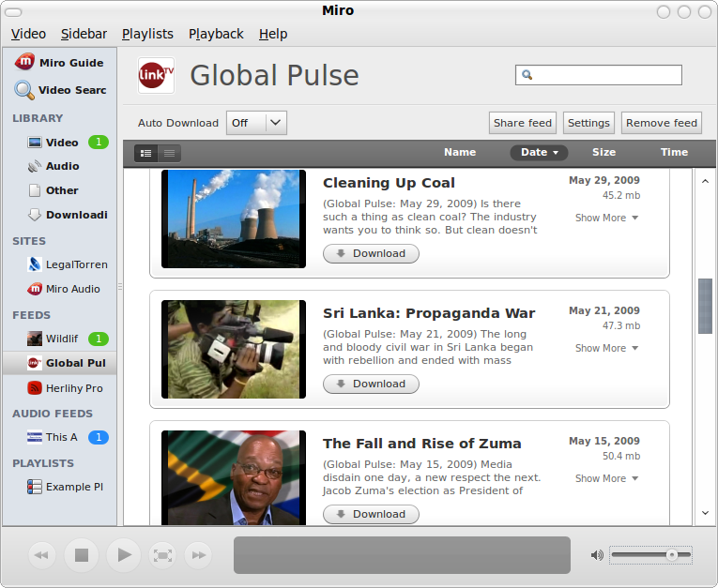Click the Share feed button
The height and width of the screenshot is (588, 718).
(x=522, y=123)
